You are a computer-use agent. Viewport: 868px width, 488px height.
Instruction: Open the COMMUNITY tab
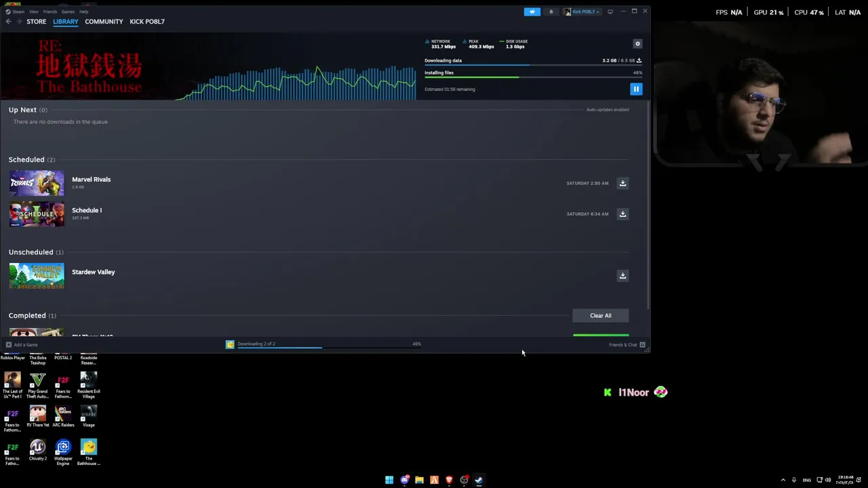104,22
